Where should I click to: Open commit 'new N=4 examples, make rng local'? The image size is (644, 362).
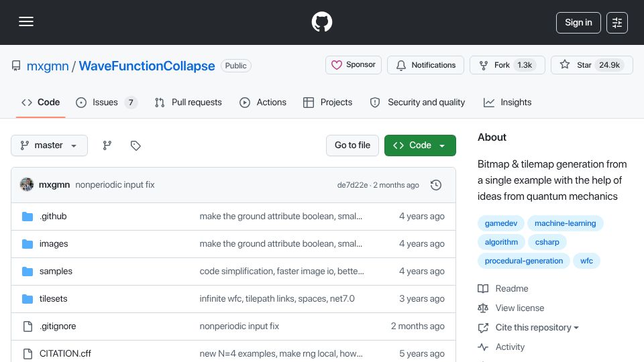coord(281,353)
